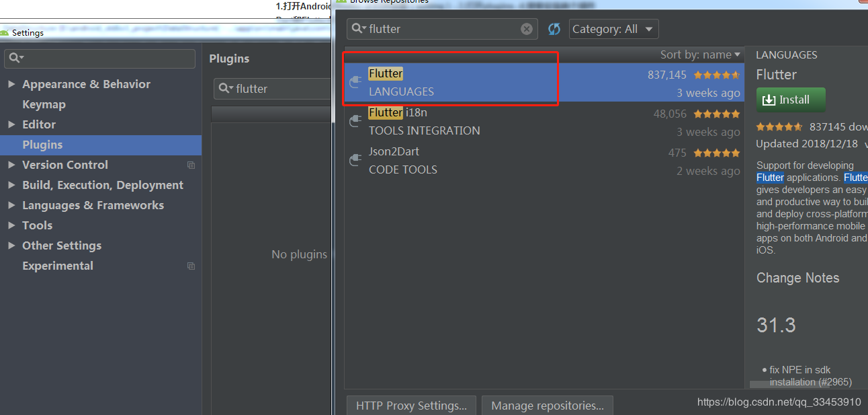Click the star rating of Flutter i18n

(717, 114)
